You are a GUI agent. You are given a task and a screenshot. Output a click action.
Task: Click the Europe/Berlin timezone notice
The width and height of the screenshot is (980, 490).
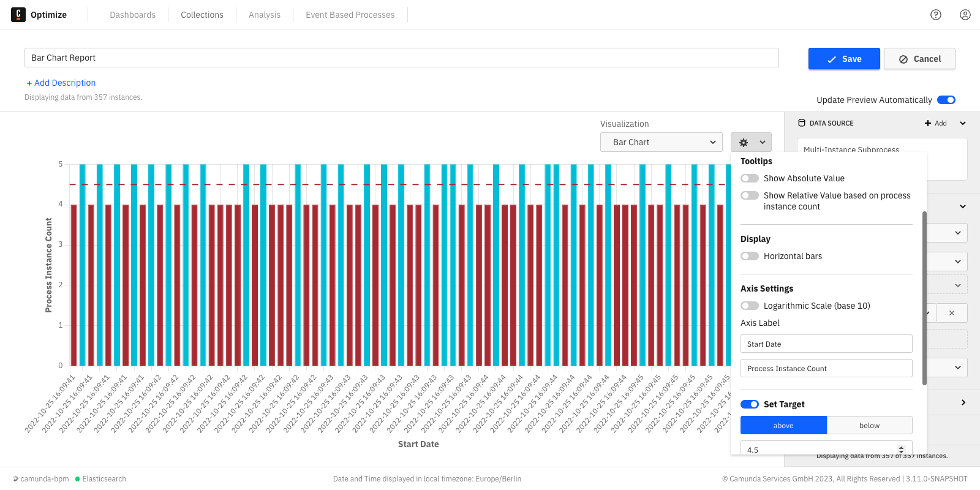click(x=427, y=479)
